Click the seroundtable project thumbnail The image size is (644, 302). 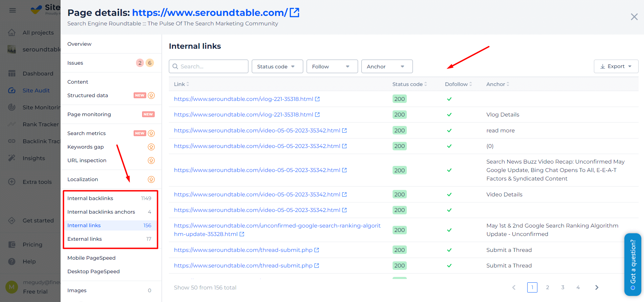(x=12, y=49)
